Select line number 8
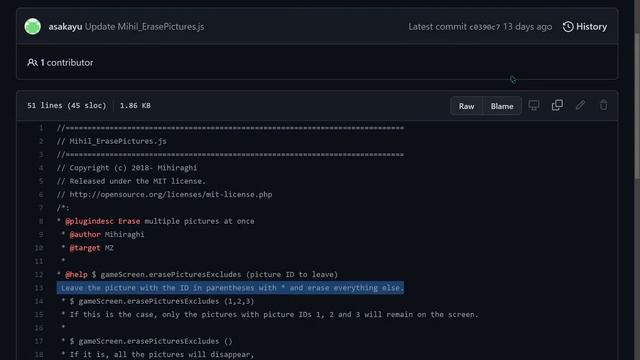640x360 pixels. (x=41, y=221)
